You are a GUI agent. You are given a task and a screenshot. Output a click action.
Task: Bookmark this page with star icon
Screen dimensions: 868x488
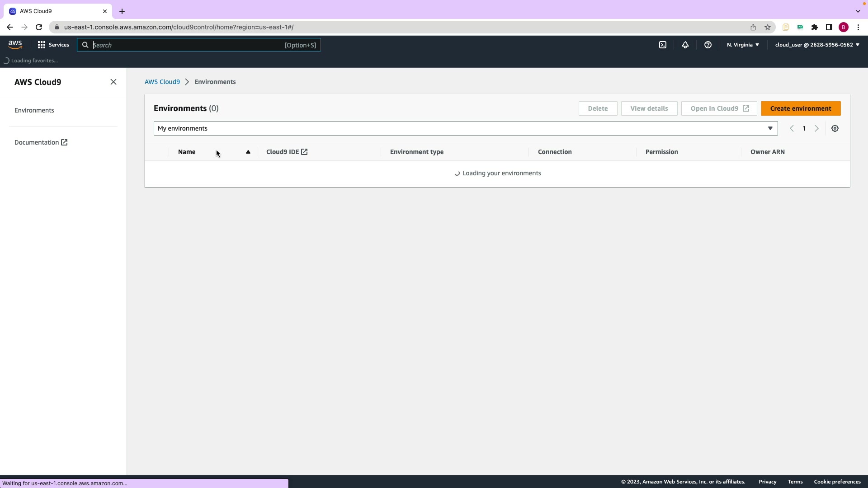tap(768, 27)
